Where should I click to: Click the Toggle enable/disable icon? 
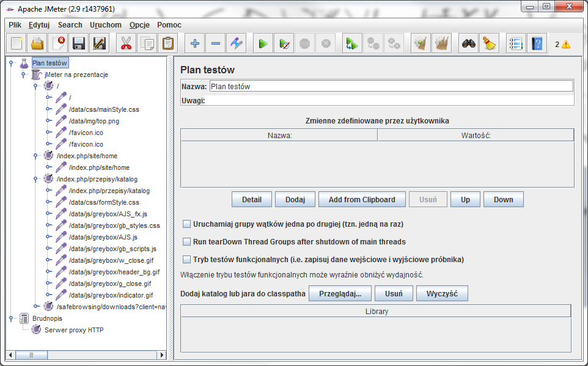[x=237, y=43]
